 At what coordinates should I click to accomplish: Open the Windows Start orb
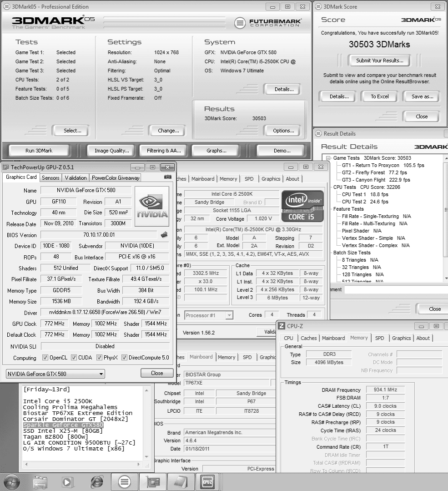[11, 482]
